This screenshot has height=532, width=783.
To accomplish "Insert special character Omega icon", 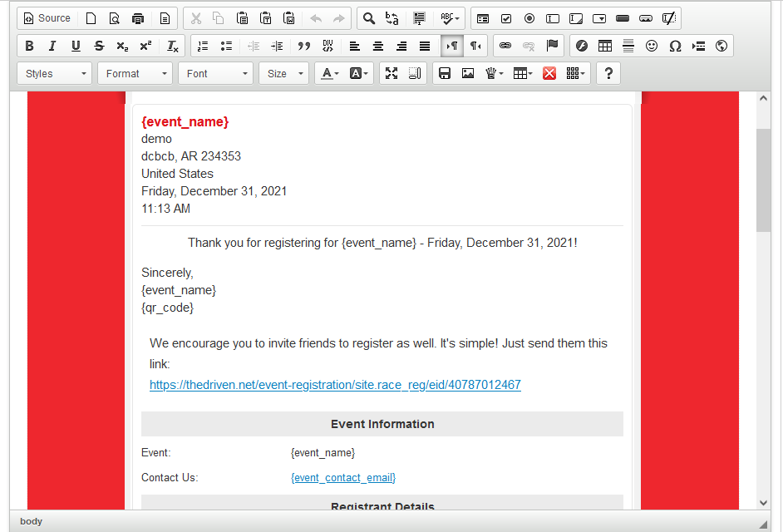I will [675, 46].
